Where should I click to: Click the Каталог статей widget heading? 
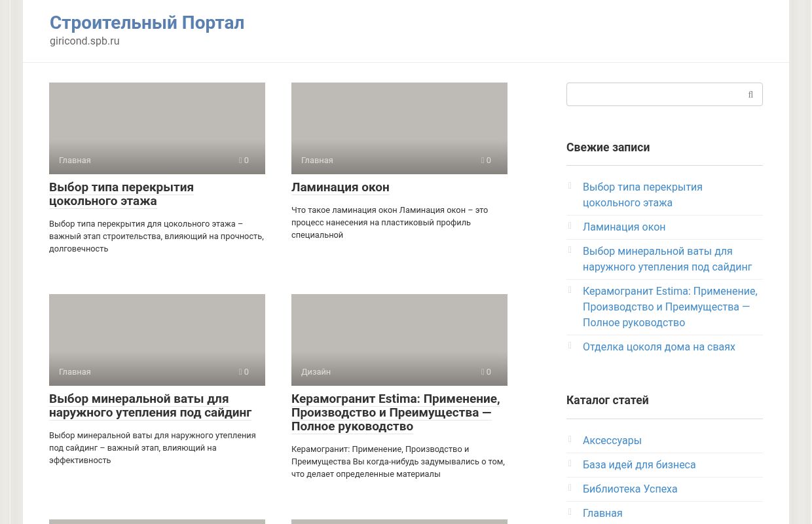coord(608,400)
